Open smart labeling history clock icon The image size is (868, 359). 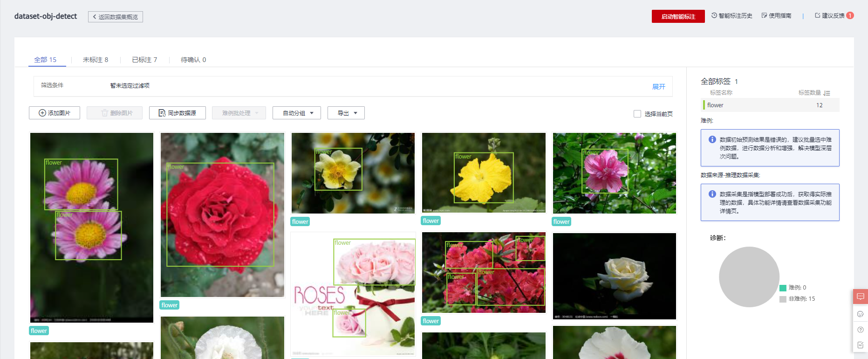714,15
